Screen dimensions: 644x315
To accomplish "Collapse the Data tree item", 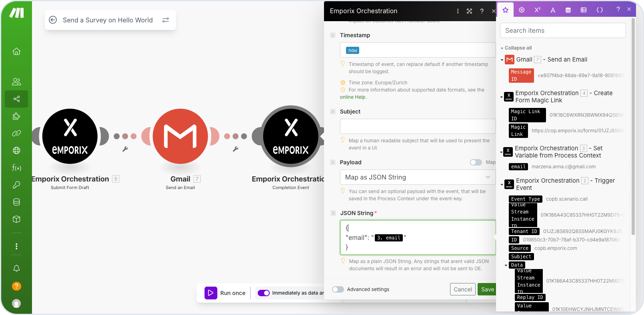I will tap(506, 265).
